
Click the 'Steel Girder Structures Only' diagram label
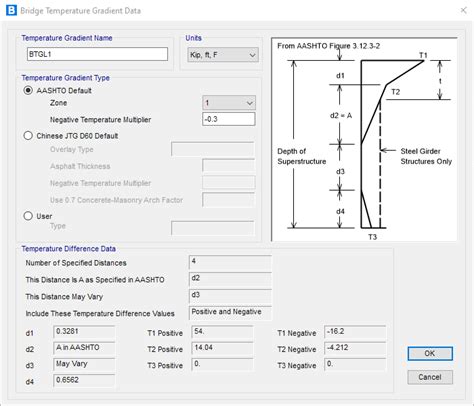coord(426,156)
